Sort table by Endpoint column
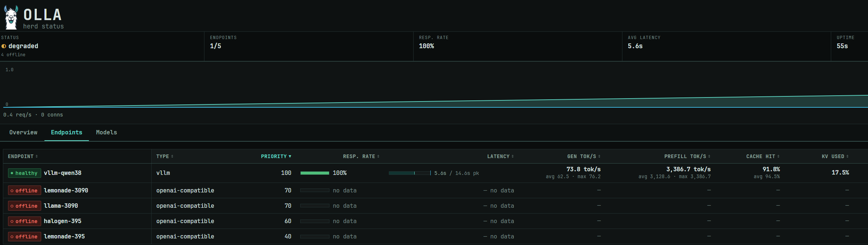The height and width of the screenshot is (245, 868). 23,156
